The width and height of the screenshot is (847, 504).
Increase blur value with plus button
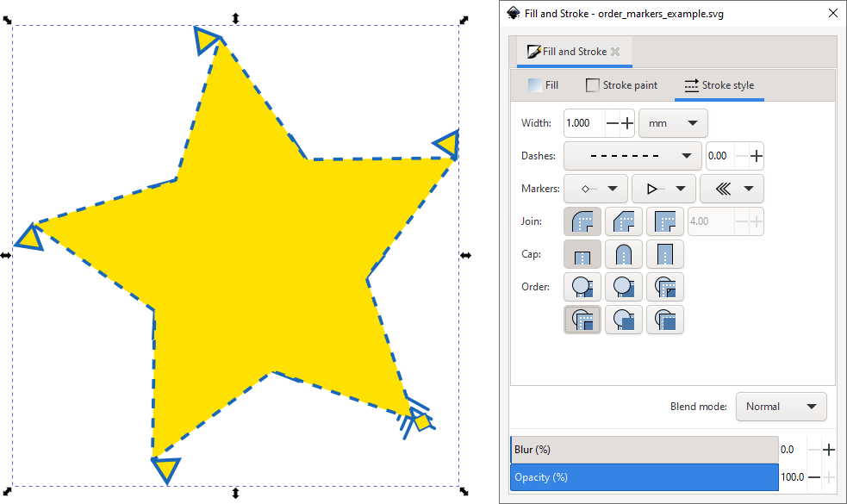[829, 450]
